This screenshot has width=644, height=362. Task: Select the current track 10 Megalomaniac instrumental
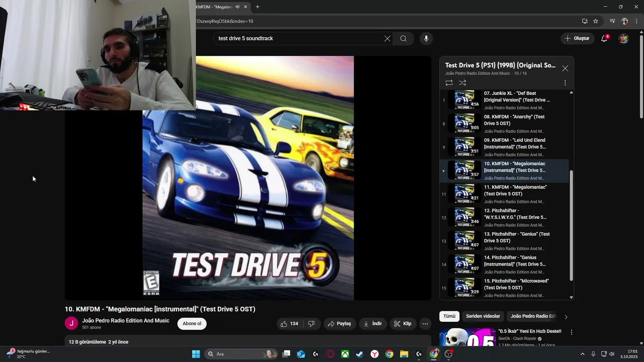[505, 170]
